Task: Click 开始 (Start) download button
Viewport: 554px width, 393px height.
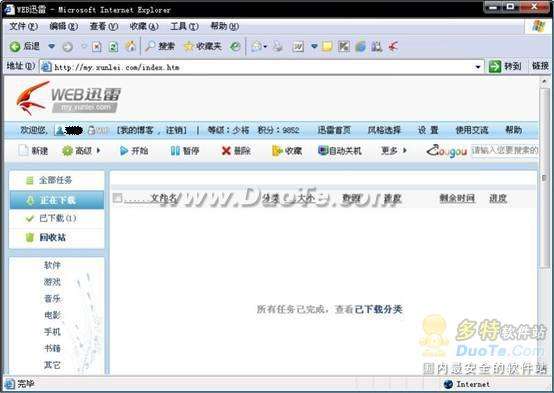Action: pos(134,151)
